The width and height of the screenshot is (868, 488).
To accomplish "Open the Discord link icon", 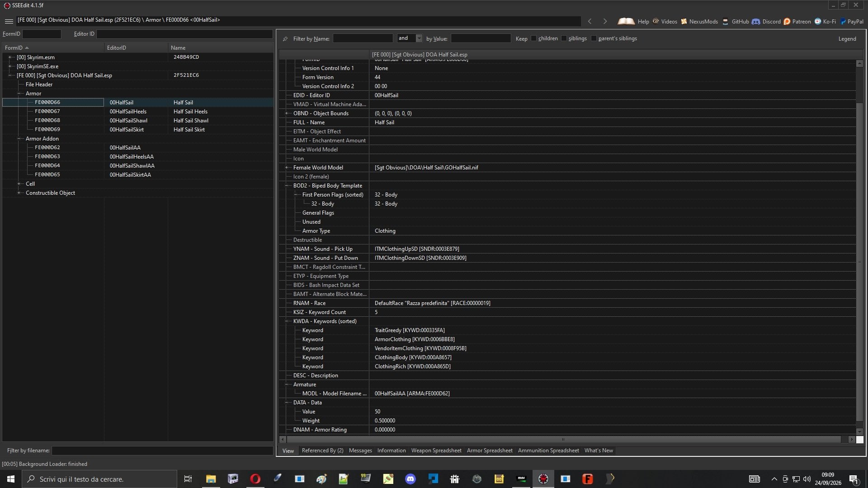I will point(756,21).
